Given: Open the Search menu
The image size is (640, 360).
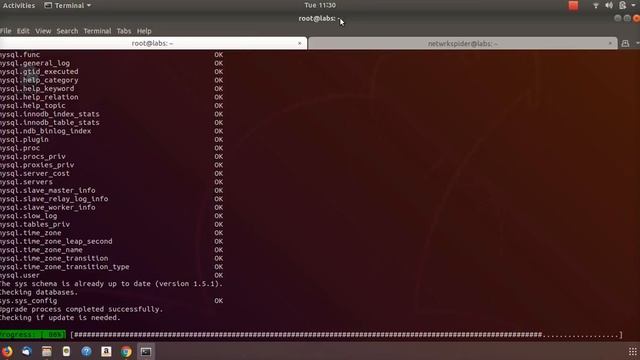Looking at the screenshot, I should 67,31.
